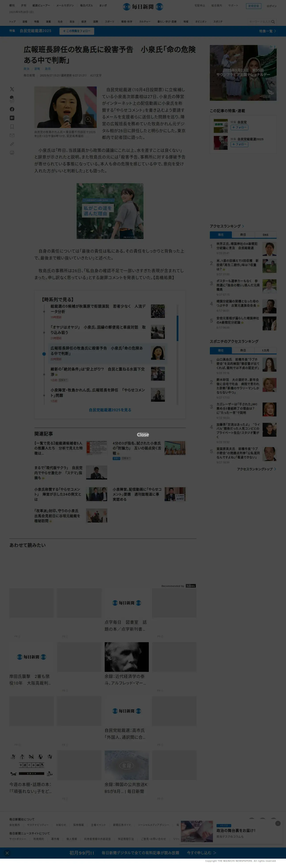The width and height of the screenshot is (286, 868).
Task: Click the search magnifier in the header
Action: click(273, 22)
